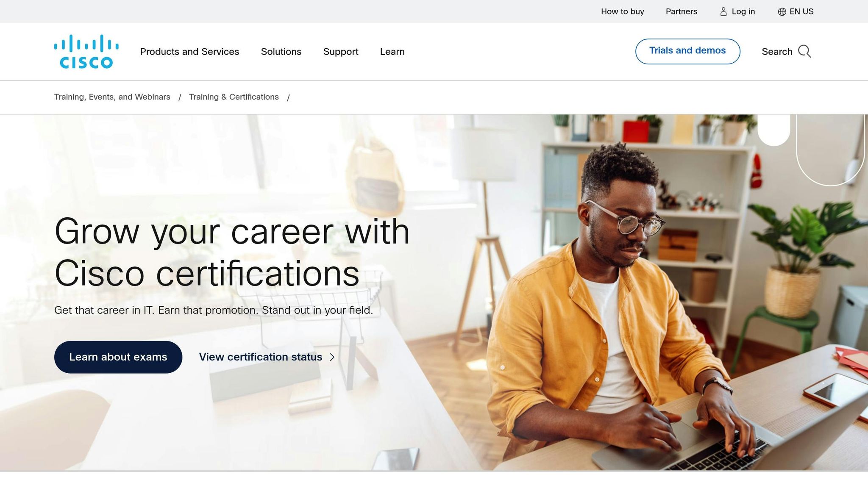
Task: Open the Partners link
Action: 681,11
